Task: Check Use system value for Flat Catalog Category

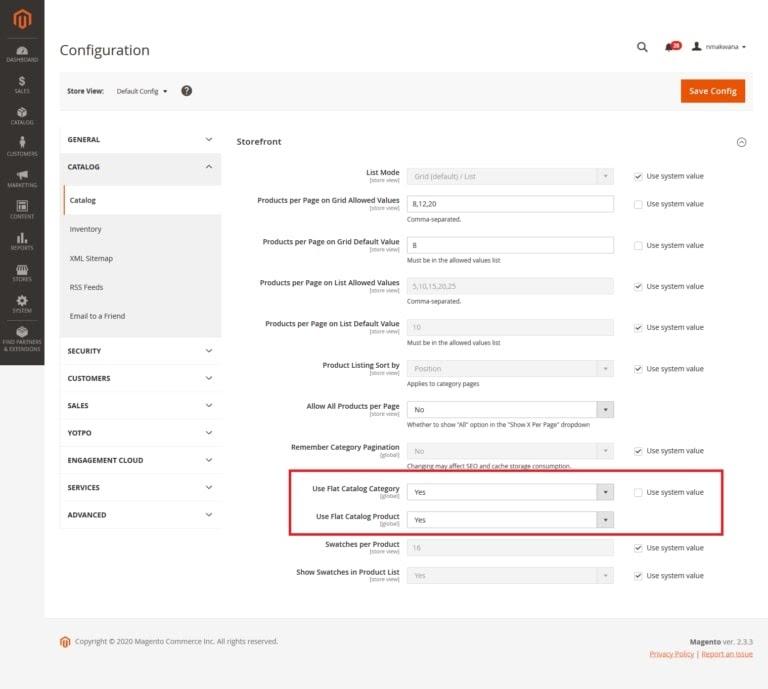Action: [x=638, y=492]
